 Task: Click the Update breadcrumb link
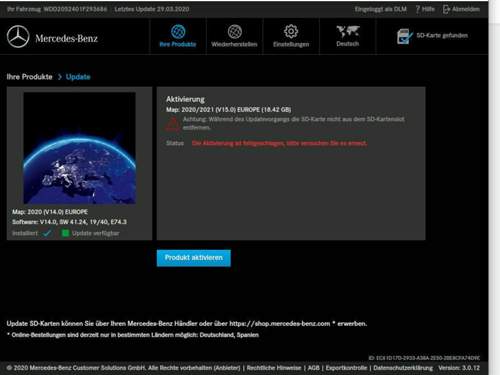[78, 77]
